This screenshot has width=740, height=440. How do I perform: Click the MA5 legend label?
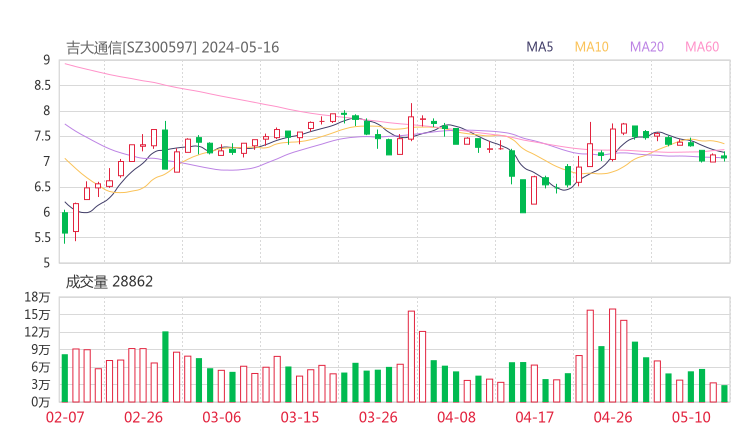click(x=539, y=47)
